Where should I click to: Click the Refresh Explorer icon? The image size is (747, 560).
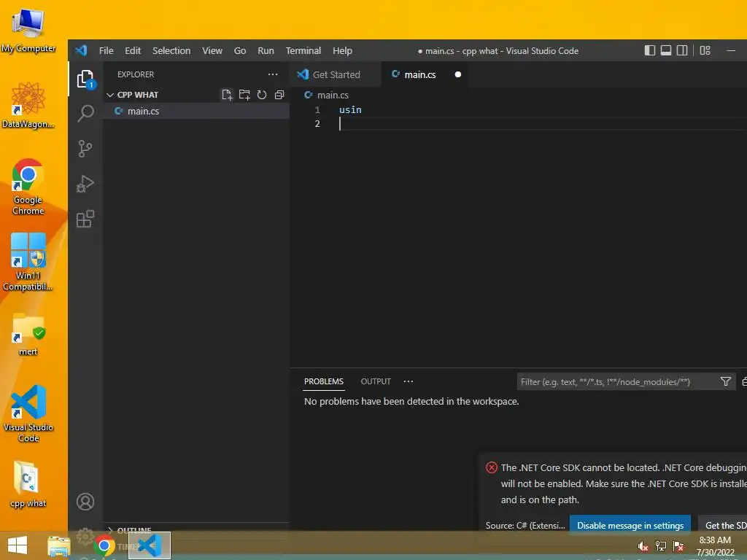[x=262, y=95]
